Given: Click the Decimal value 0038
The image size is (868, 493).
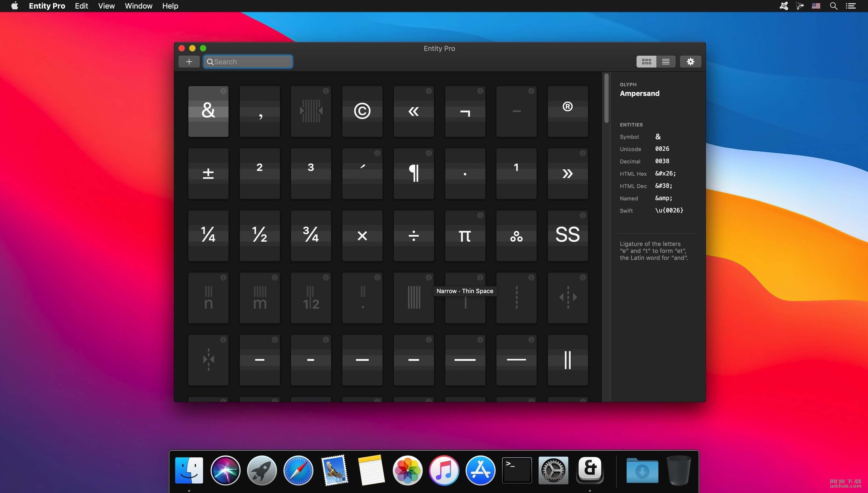Looking at the screenshot, I should click(662, 161).
